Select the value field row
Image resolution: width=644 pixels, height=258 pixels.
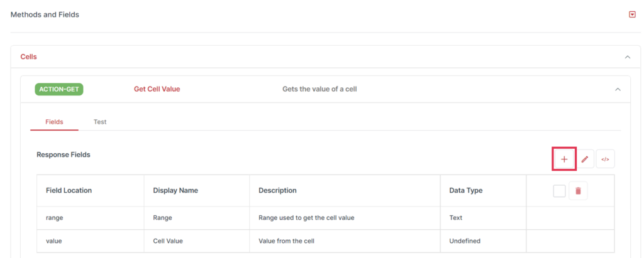(x=326, y=241)
